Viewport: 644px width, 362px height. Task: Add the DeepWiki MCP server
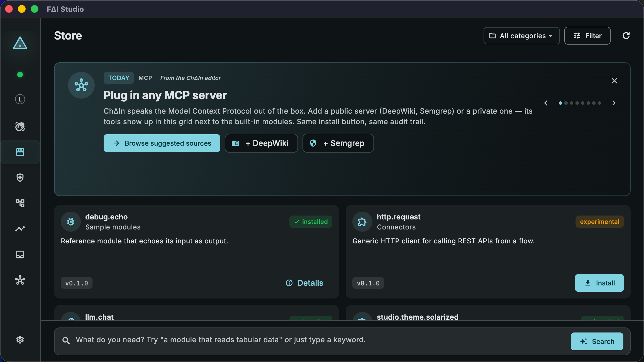point(261,143)
